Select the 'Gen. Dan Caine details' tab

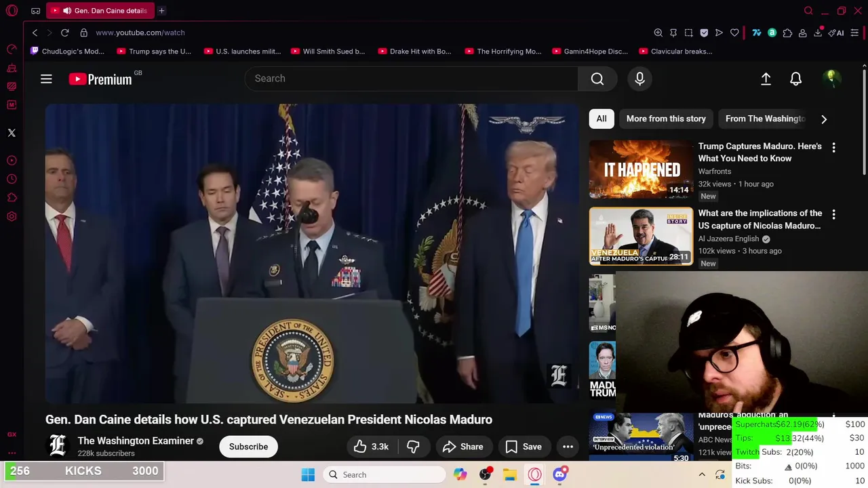(x=100, y=11)
